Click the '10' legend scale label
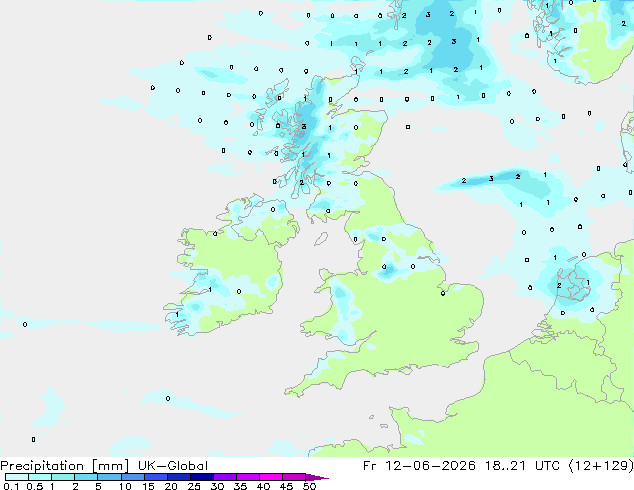 tap(125, 486)
